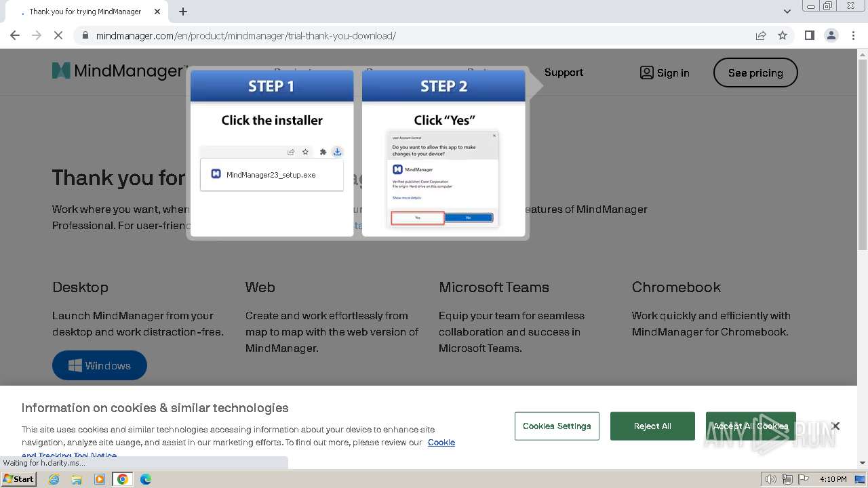868x488 pixels.
Task: Open network status tray icon
Action: tap(787, 479)
